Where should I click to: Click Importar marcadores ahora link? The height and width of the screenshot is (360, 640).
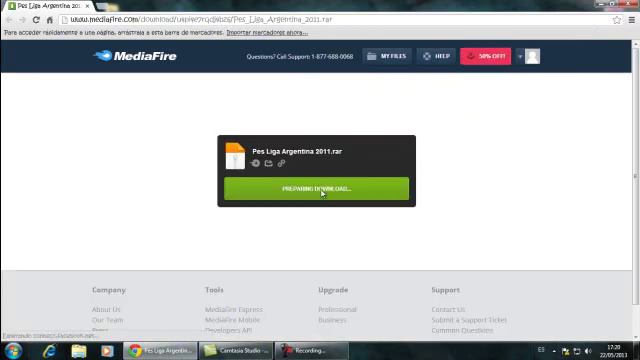pos(267,33)
